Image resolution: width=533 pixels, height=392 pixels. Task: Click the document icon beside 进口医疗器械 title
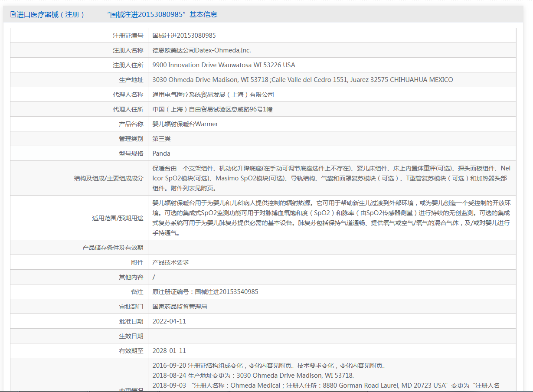click(13, 14)
